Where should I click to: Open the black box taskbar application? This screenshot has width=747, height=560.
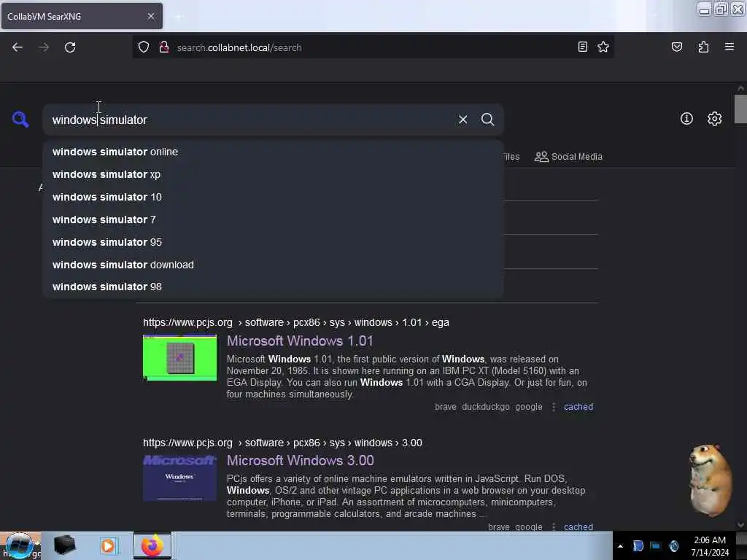tap(64, 545)
